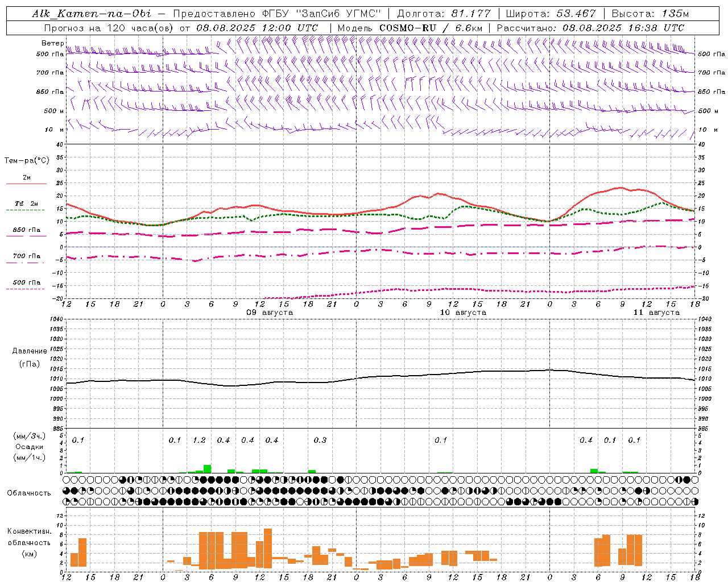Screen dimensions: 728x582
Task: Click the Давление pressure chart label
Action: (x=30, y=351)
